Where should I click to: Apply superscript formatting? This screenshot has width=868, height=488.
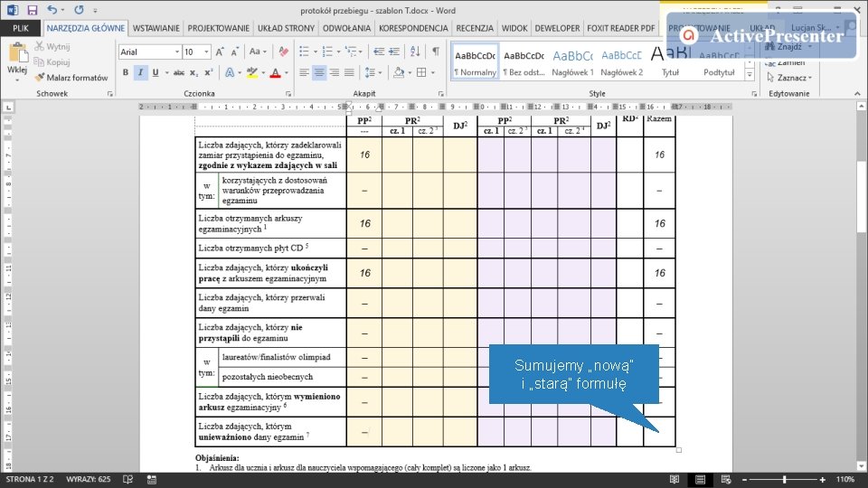click(x=209, y=72)
